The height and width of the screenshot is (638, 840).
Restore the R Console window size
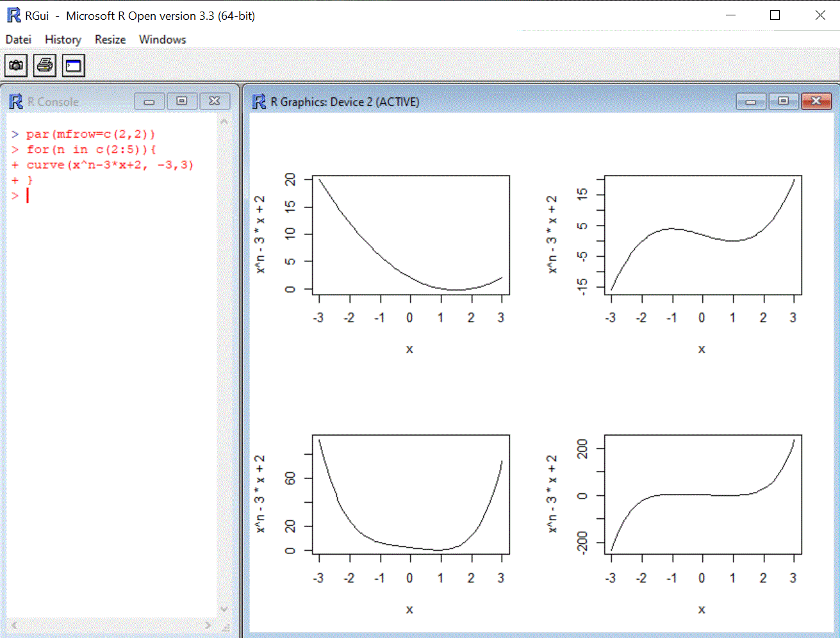[181, 101]
